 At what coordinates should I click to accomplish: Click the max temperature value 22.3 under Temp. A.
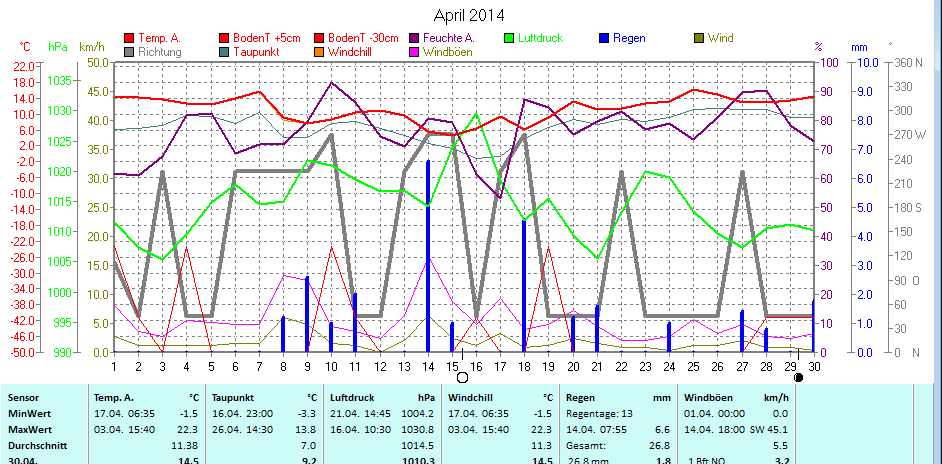pos(189,430)
